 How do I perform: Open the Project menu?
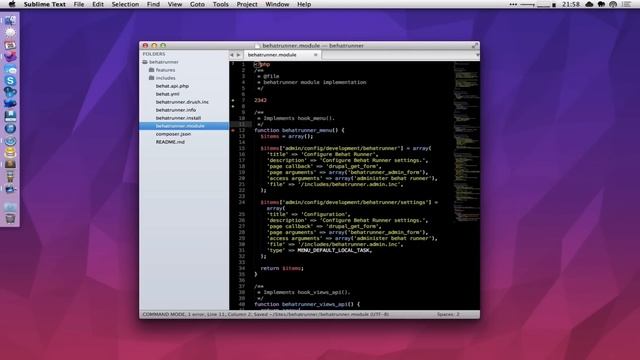click(247, 4)
